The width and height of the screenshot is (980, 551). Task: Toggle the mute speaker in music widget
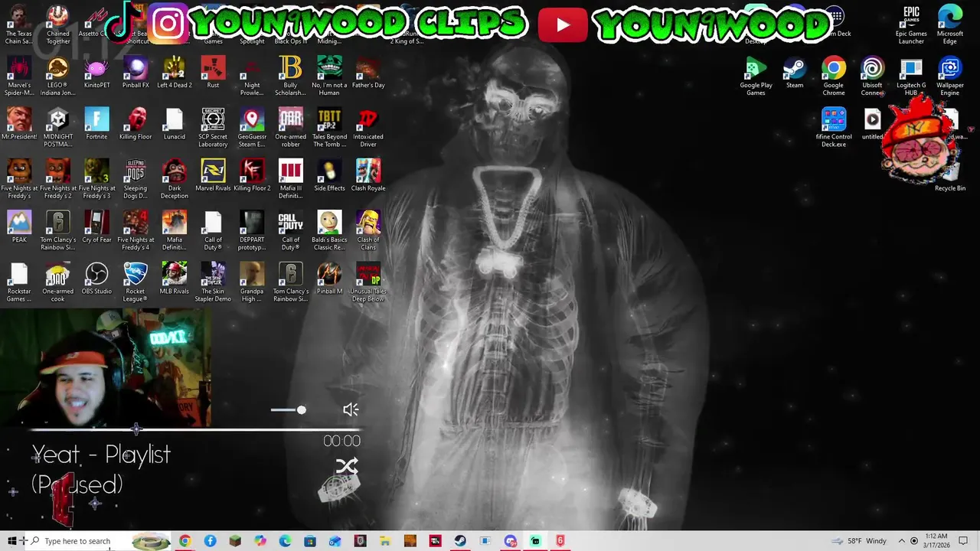(351, 410)
